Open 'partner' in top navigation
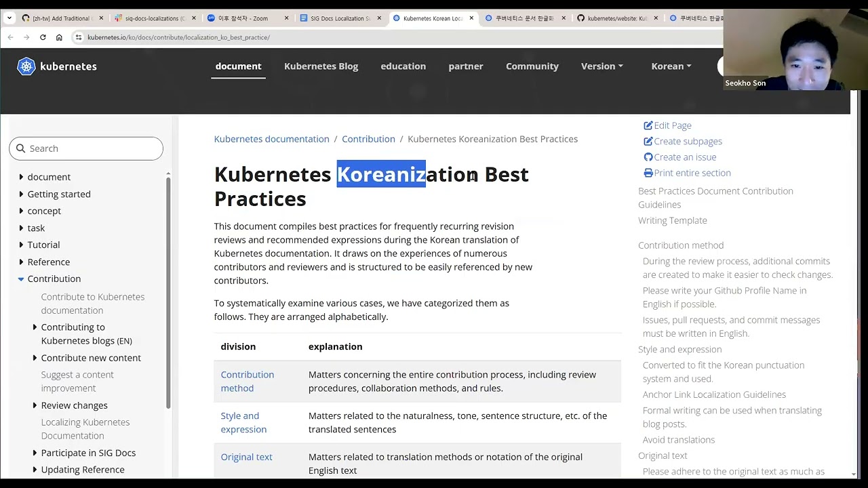 [x=465, y=66]
